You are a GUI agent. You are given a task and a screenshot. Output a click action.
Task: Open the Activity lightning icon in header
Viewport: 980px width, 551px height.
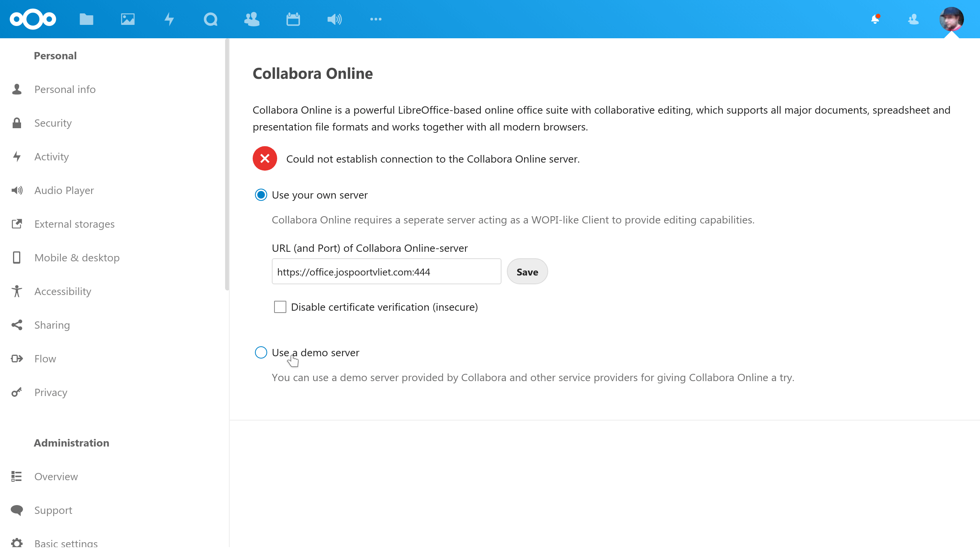169,19
